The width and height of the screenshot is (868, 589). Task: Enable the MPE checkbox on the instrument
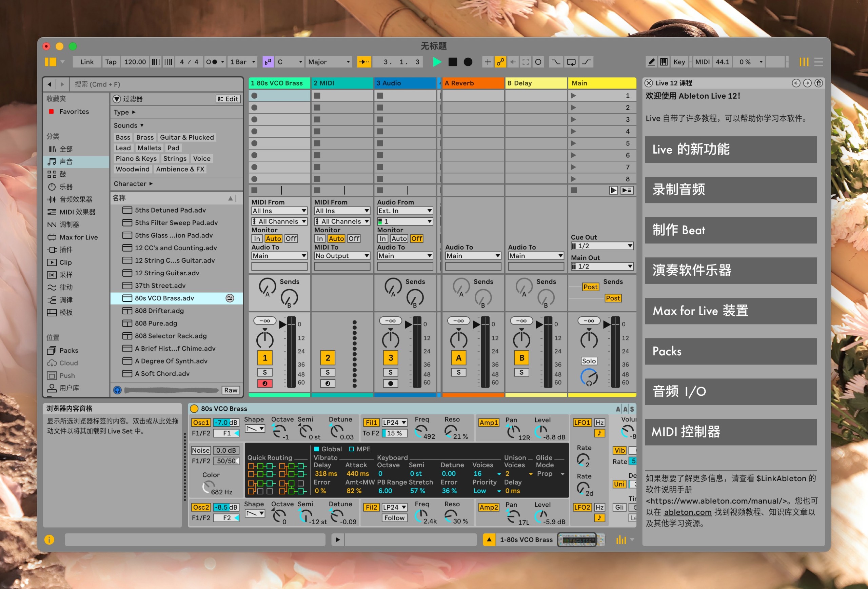pos(352,449)
